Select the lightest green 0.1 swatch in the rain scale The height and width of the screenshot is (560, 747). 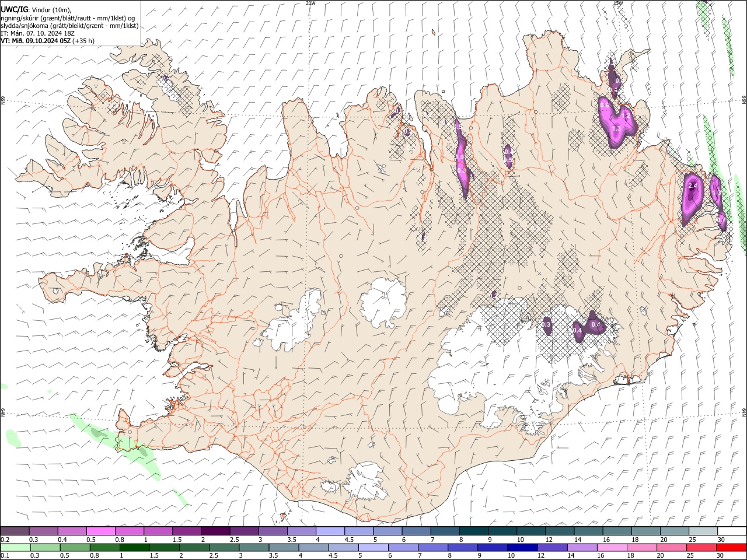[x=15, y=547]
